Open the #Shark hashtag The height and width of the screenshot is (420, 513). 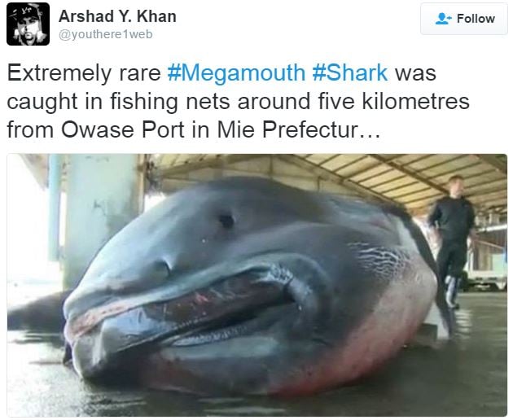point(350,72)
